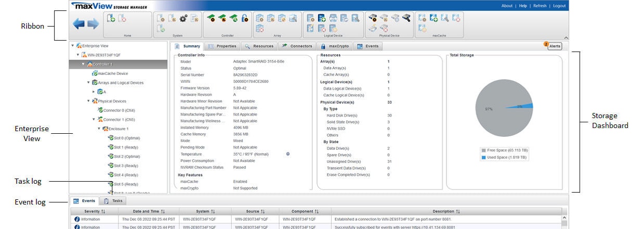Open the Events tab in the storage dashboard
644x229 pixels.
coord(368,46)
